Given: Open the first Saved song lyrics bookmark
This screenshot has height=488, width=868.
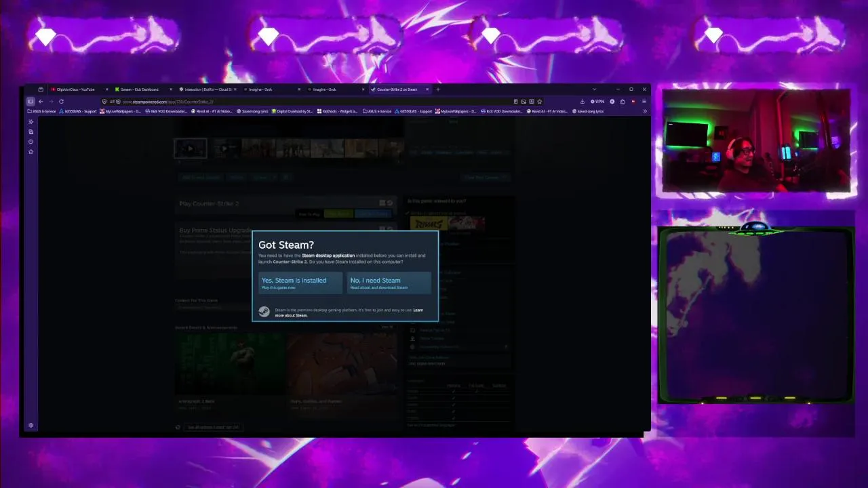Looking at the screenshot, I should click(252, 111).
